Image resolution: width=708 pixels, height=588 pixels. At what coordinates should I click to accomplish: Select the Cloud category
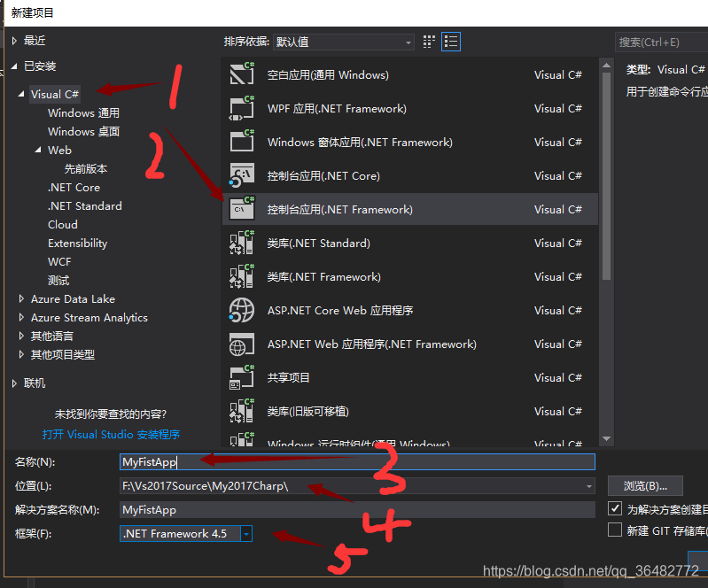62,224
